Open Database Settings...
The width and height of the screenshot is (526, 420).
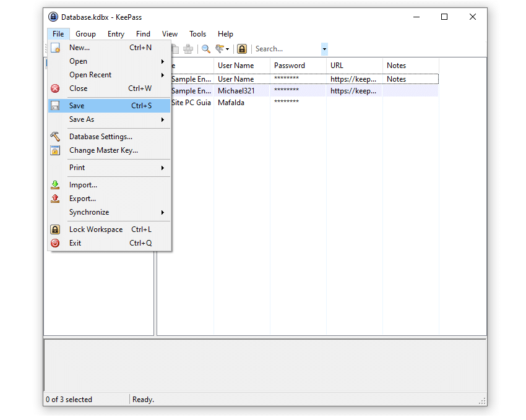(x=110, y=137)
